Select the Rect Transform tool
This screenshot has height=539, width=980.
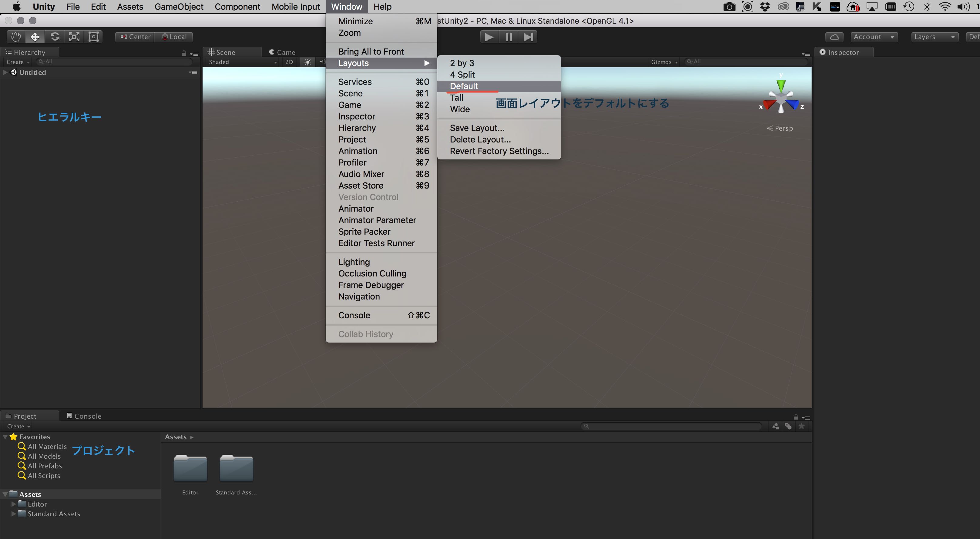point(94,37)
